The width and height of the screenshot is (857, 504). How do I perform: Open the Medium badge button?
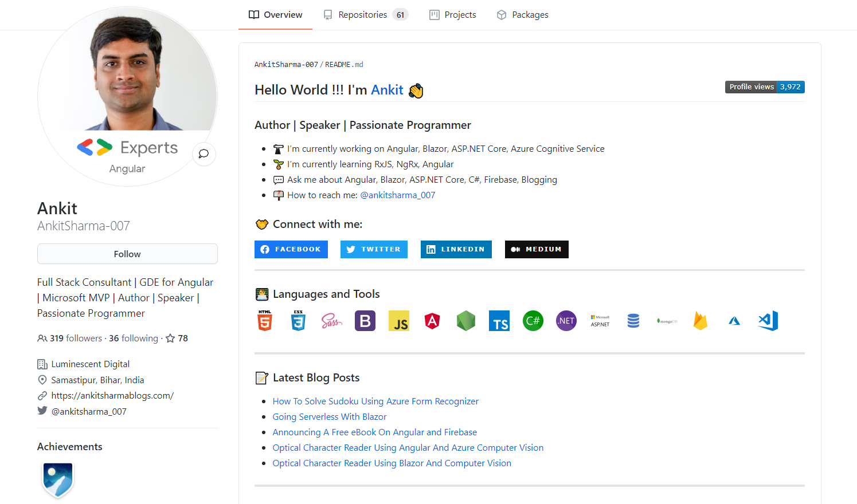(x=537, y=249)
